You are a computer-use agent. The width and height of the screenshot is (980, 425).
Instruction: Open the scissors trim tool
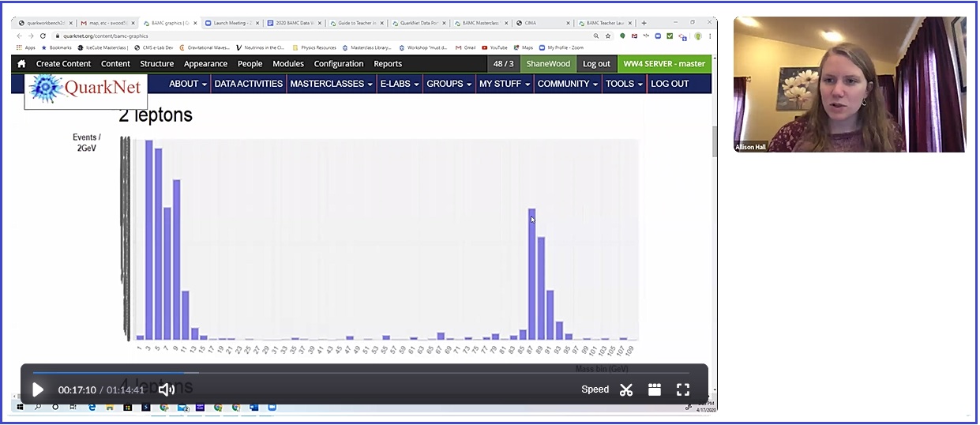tap(626, 389)
